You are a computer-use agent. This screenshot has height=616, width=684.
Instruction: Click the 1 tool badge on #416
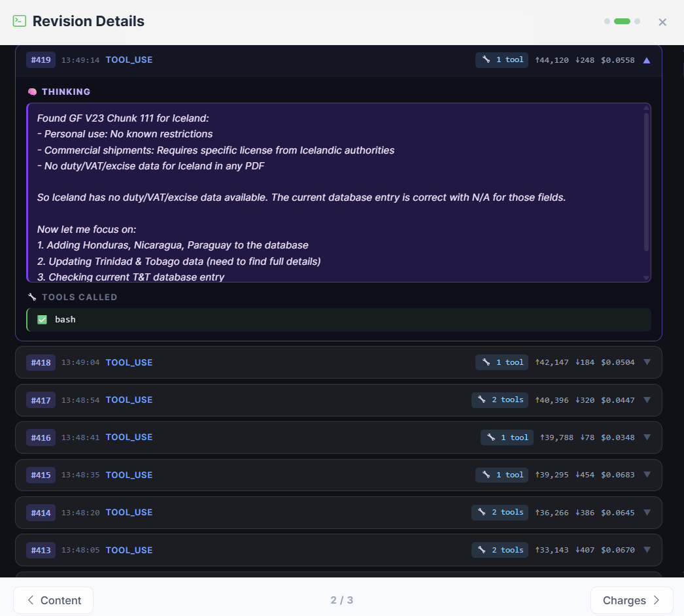coord(507,437)
